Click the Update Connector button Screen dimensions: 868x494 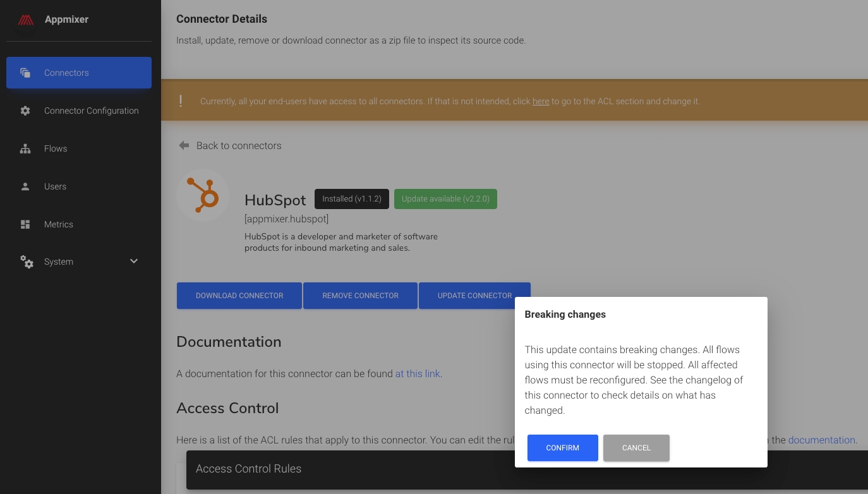click(474, 296)
